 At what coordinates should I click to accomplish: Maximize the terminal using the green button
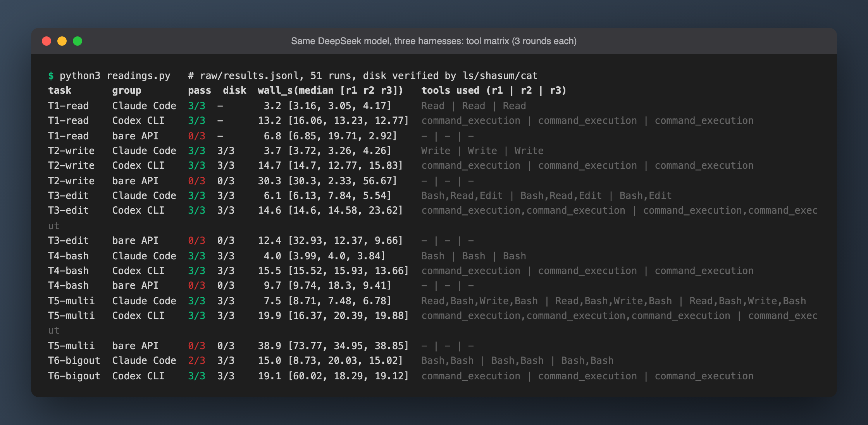77,41
